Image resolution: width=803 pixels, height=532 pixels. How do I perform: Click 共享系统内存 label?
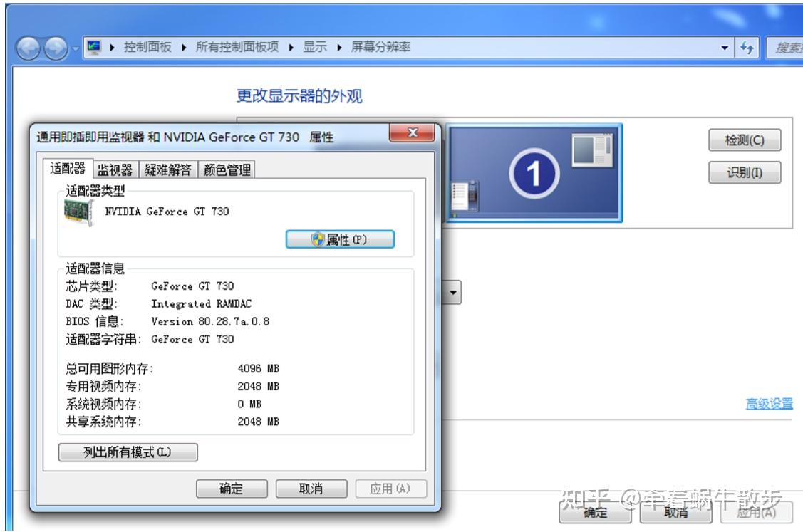103,422
